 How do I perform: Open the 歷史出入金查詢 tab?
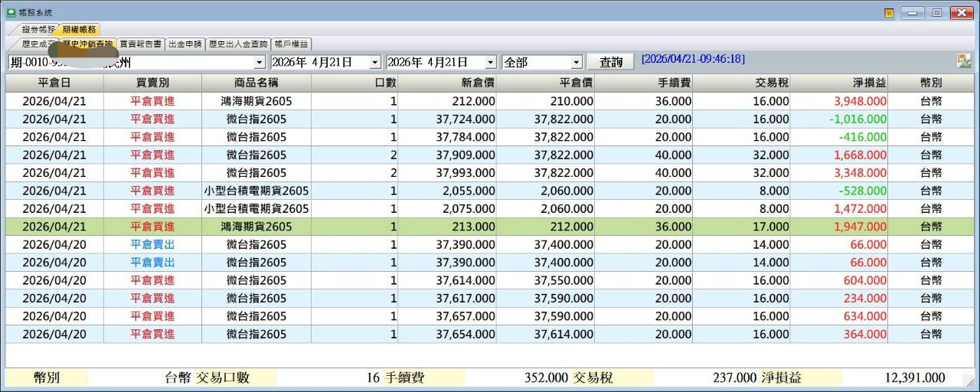(x=238, y=44)
